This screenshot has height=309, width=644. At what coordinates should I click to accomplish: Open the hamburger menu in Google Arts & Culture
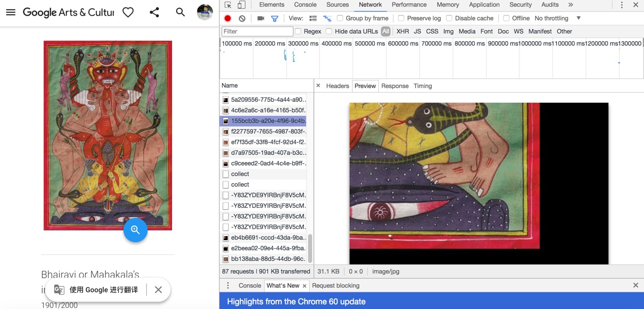coord(11,12)
